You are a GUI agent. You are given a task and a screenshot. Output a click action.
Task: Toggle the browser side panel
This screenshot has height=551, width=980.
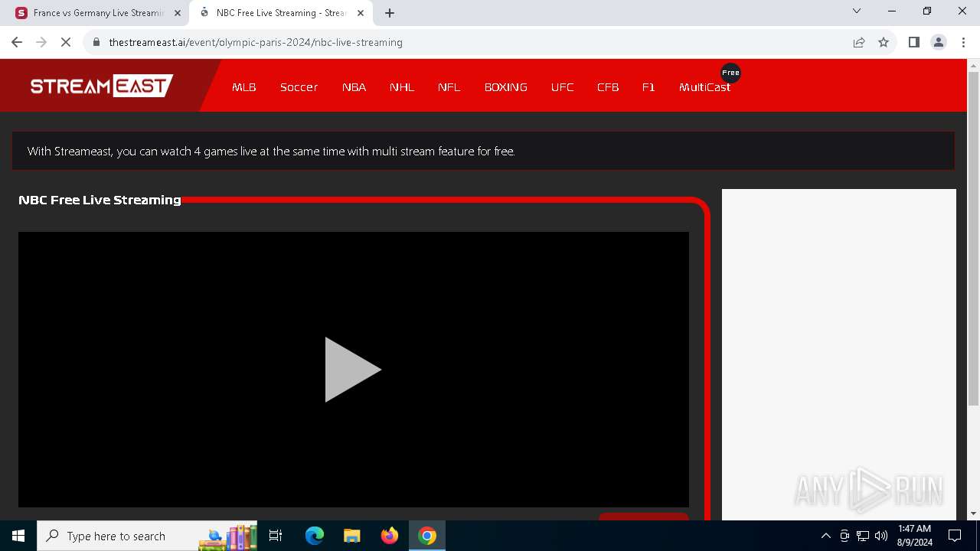[913, 42]
